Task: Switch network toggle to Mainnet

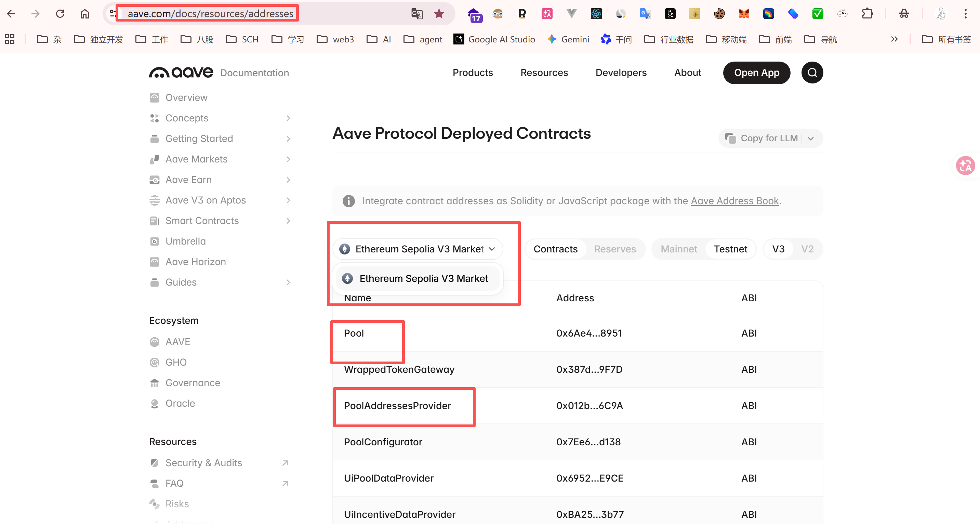Action: tap(679, 249)
